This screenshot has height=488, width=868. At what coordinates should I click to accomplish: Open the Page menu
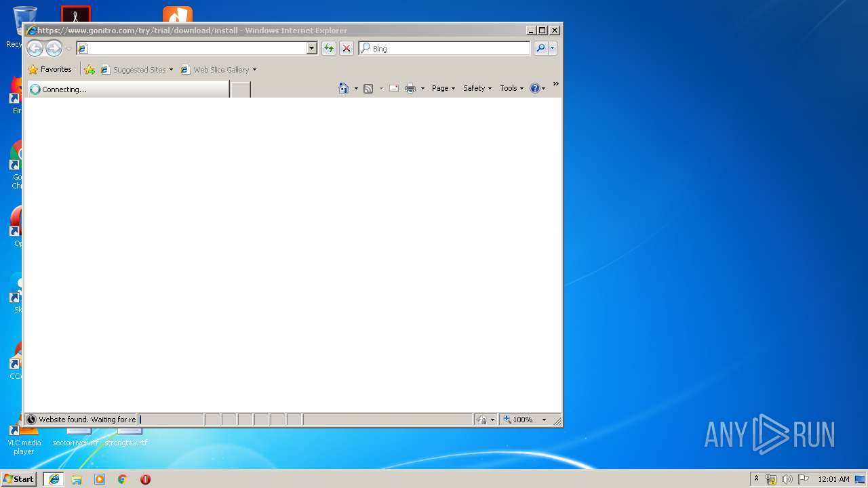pos(443,88)
